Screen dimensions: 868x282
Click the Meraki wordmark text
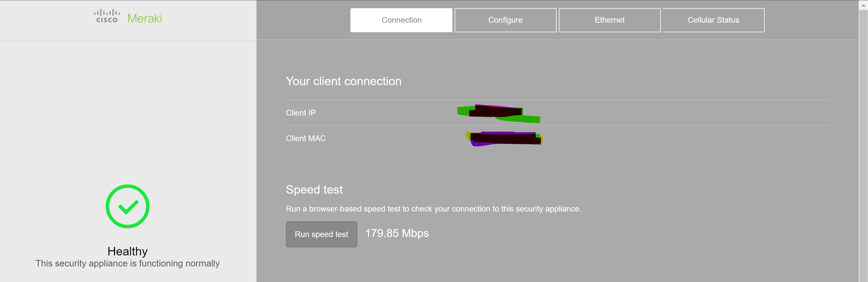point(146,18)
